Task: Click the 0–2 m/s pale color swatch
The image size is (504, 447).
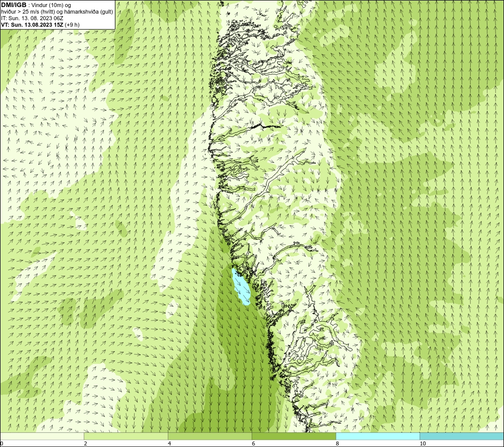Action: (42, 436)
